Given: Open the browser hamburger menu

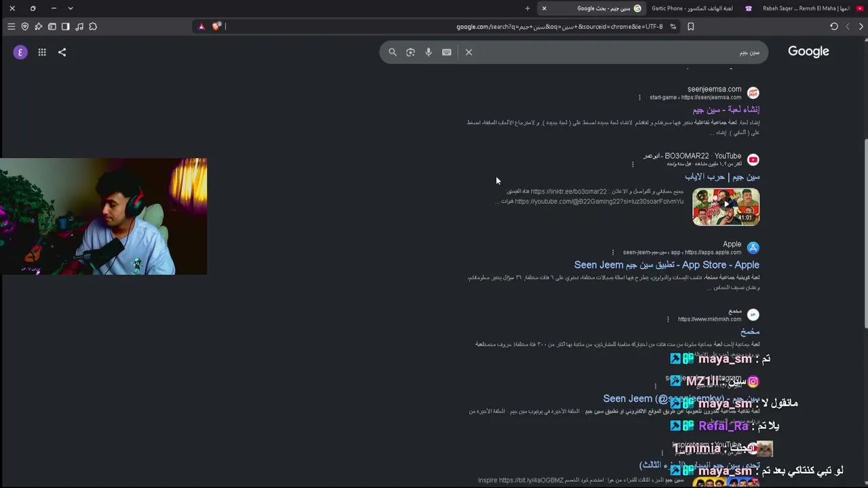Looking at the screenshot, I should pyautogui.click(x=11, y=26).
